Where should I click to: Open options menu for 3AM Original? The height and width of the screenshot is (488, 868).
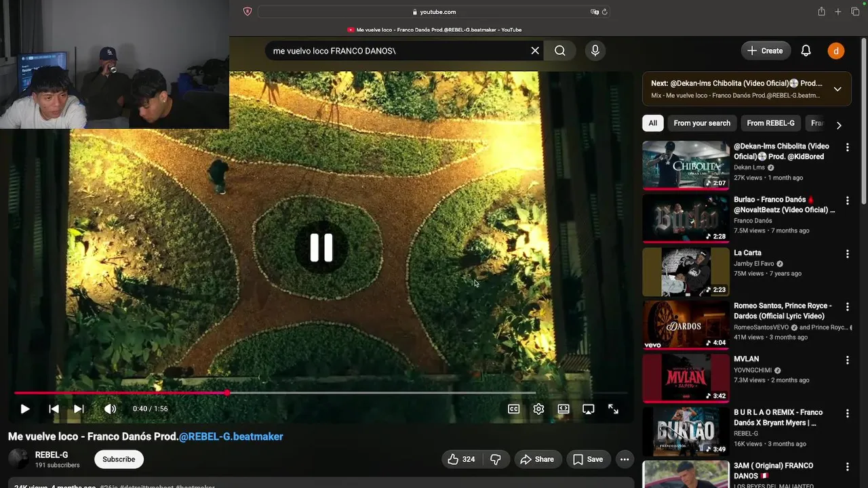coord(847,466)
